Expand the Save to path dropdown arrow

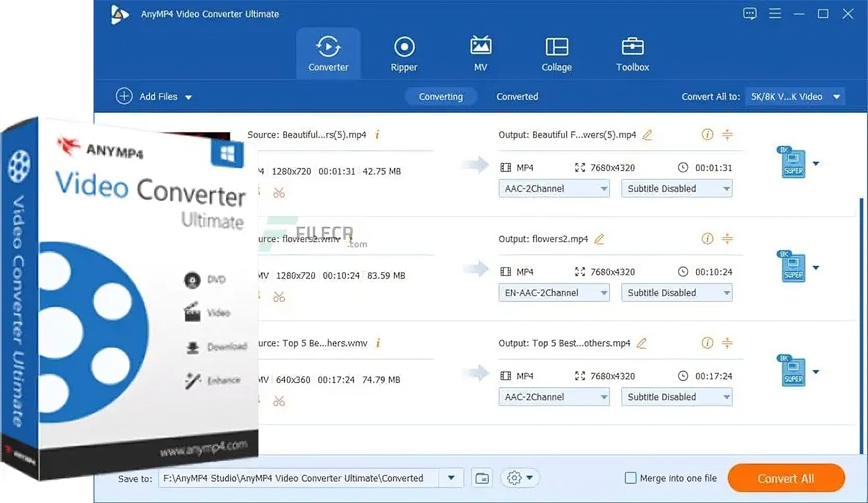(451, 478)
